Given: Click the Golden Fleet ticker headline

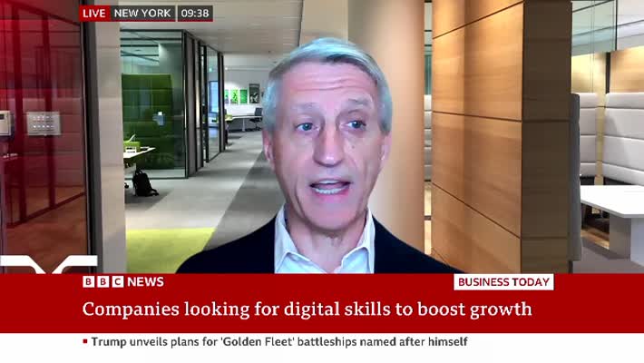Looking at the screenshot, I should pos(279,342).
